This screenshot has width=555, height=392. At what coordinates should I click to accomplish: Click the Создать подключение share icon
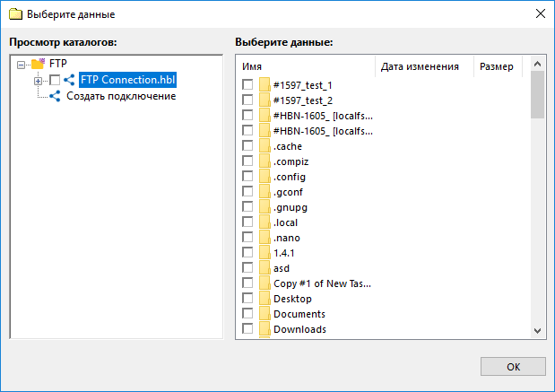55,96
